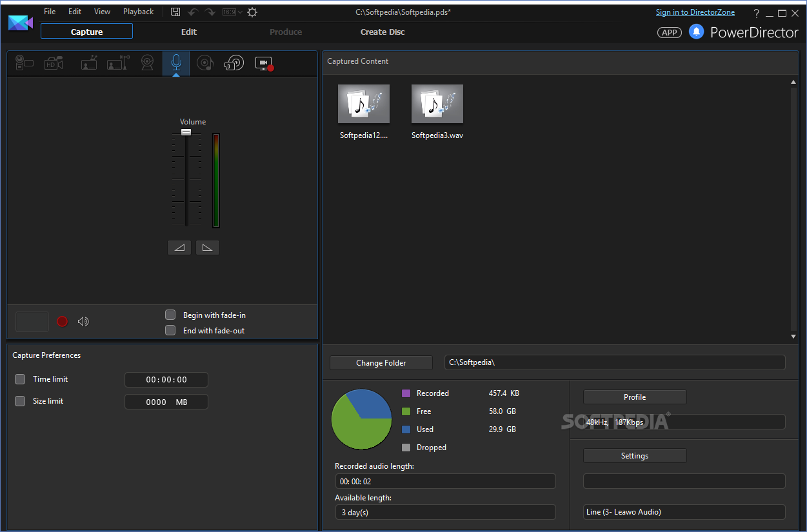
Task: Select capture from CD audio icon
Action: [x=205, y=63]
